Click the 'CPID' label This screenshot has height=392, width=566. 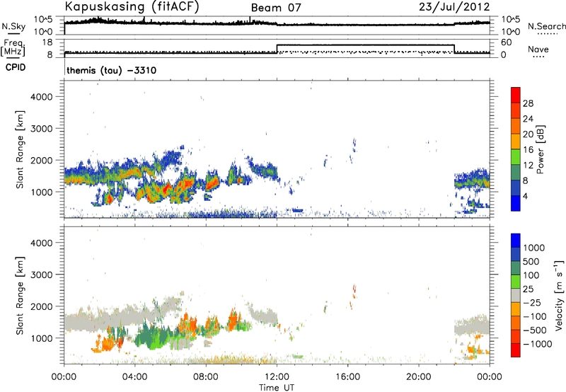pos(16,67)
